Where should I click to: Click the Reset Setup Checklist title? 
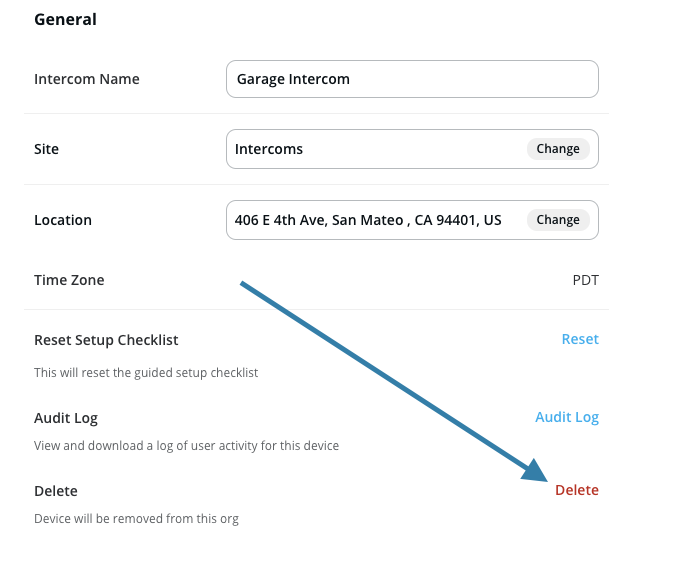(x=106, y=340)
